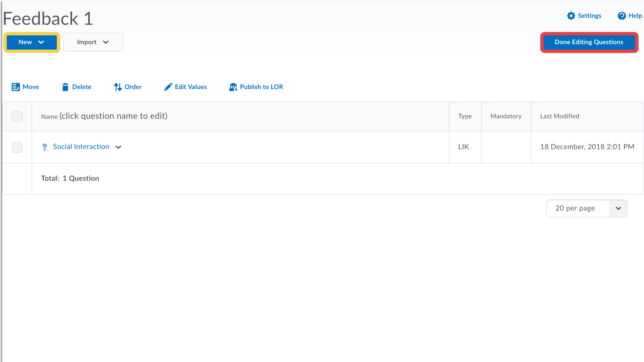Click the Last Modified column header
This screenshot has width=644, height=362.
click(x=559, y=116)
